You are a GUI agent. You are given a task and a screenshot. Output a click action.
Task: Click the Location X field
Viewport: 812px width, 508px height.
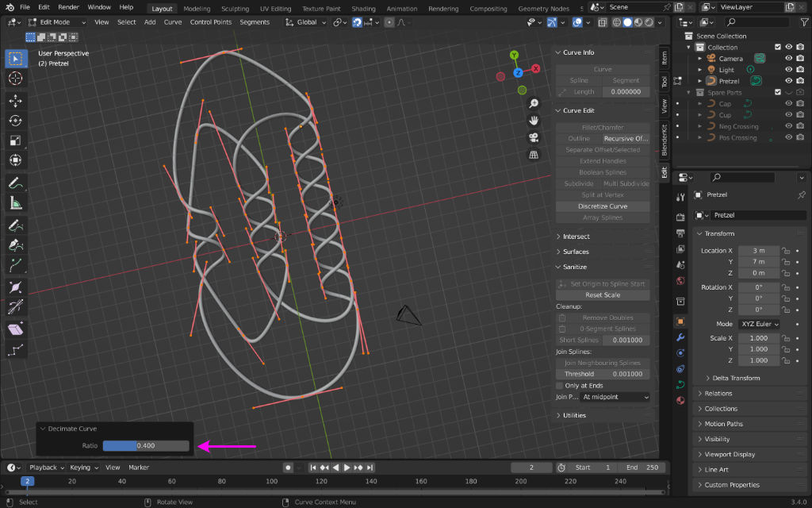coord(759,251)
